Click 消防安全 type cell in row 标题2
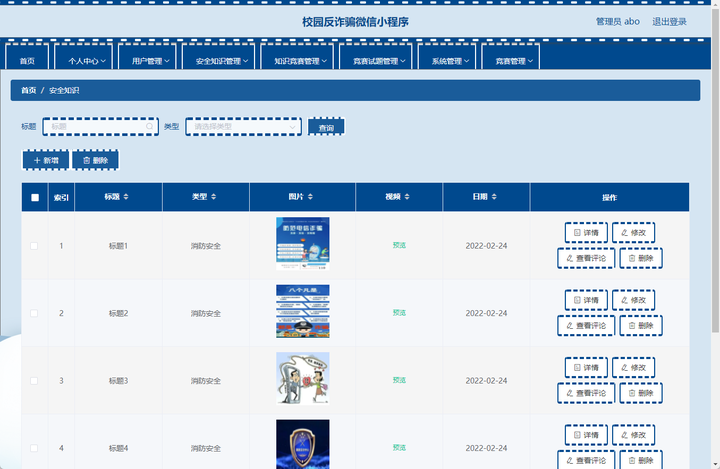The image size is (720, 469). tap(206, 313)
